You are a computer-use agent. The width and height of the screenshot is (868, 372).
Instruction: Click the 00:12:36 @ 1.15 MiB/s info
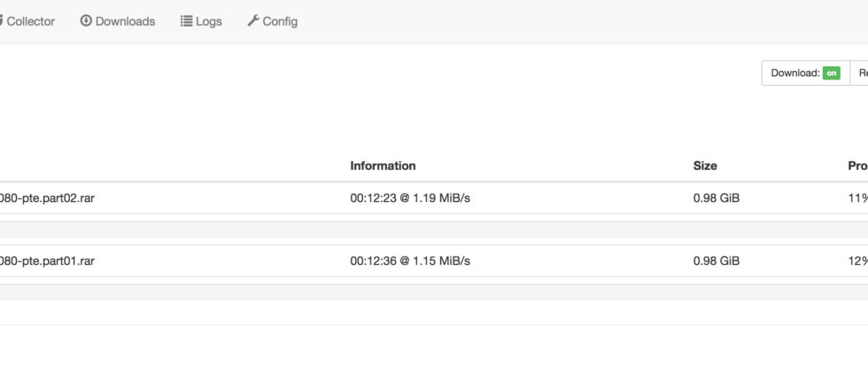pos(410,260)
